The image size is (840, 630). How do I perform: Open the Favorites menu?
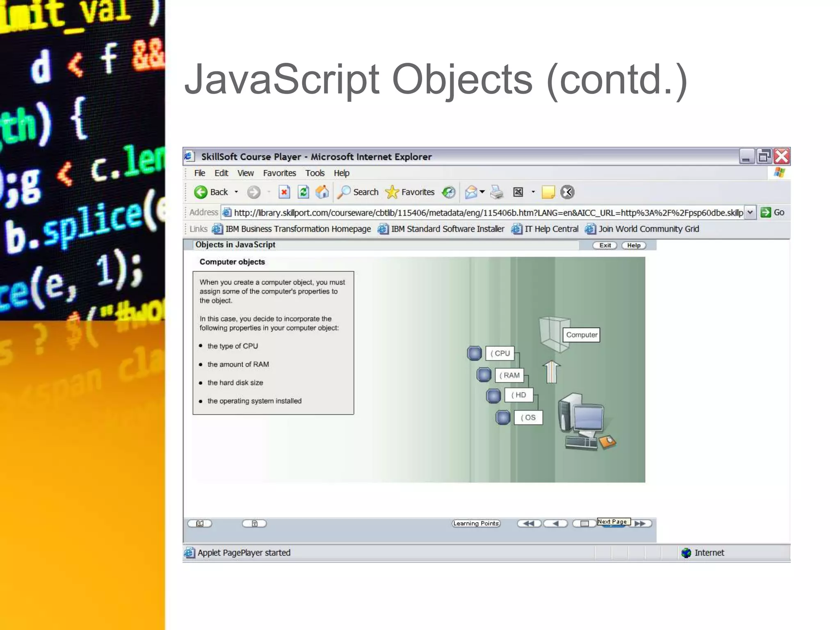280,173
